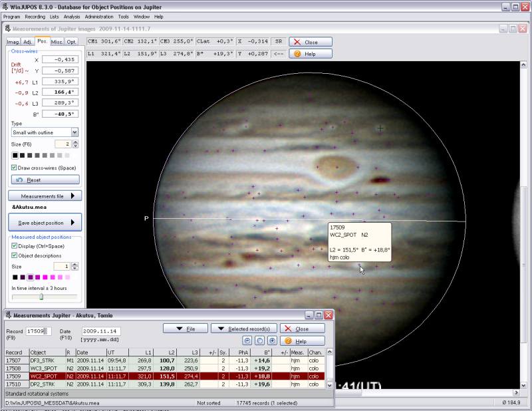Screen dimensions: 532x411
Task: Switch to the Imag. tab
Action: [13, 42]
